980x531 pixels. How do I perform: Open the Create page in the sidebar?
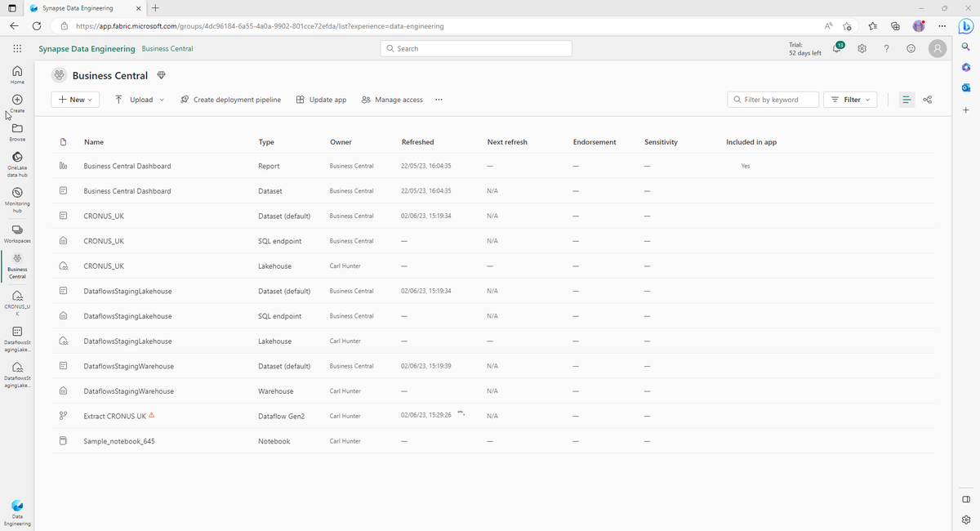(17, 103)
